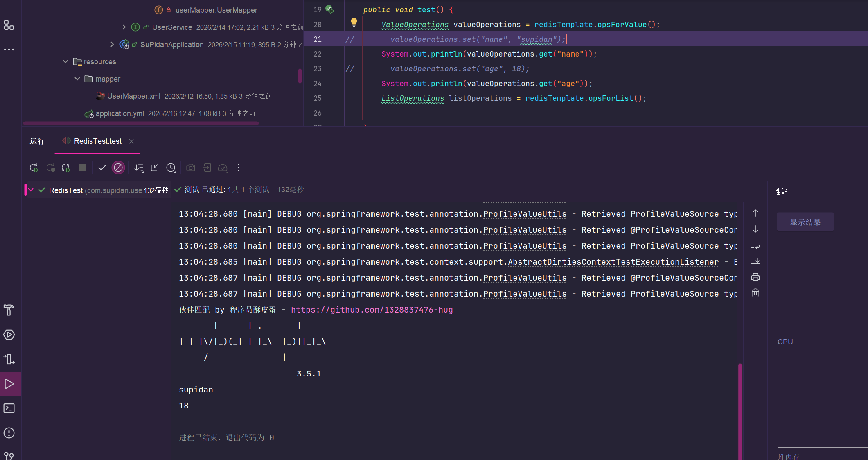Collapse the RedisTest result node
The height and width of the screenshot is (460, 868).
click(x=31, y=190)
